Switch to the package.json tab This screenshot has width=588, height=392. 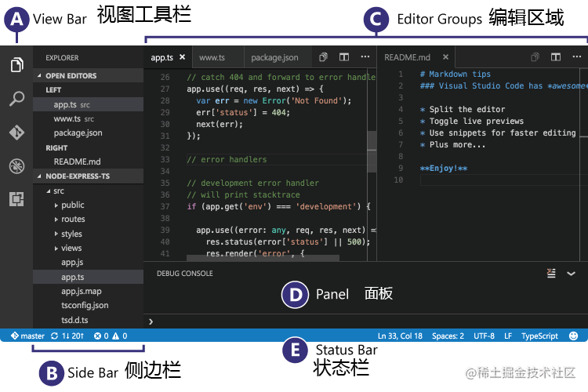[274, 57]
